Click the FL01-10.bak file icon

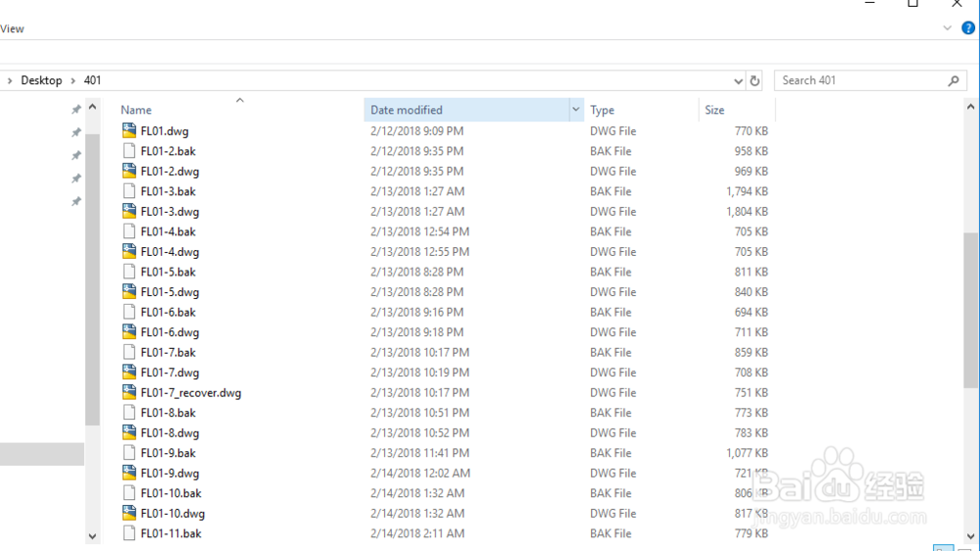(x=128, y=493)
